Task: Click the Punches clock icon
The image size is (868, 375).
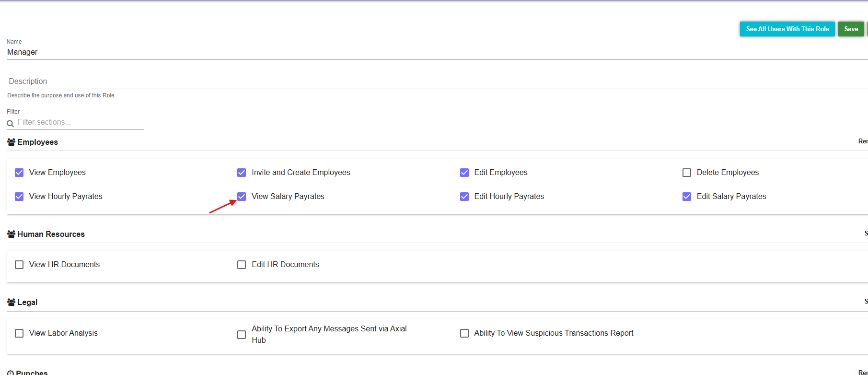Action: click(x=11, y=373)
